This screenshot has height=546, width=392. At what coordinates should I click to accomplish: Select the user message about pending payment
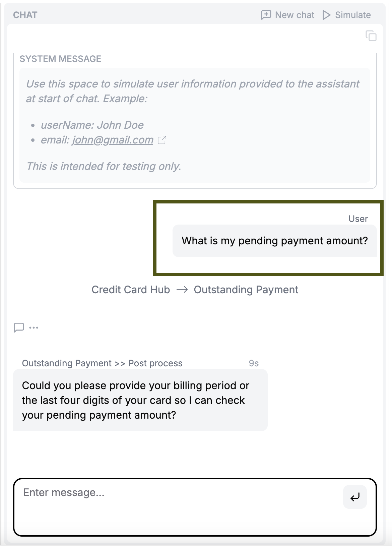click(274, 241)
